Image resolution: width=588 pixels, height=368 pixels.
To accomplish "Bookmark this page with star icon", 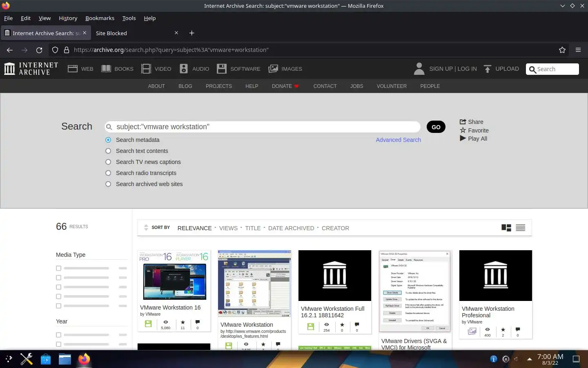I will pos(562,50).
